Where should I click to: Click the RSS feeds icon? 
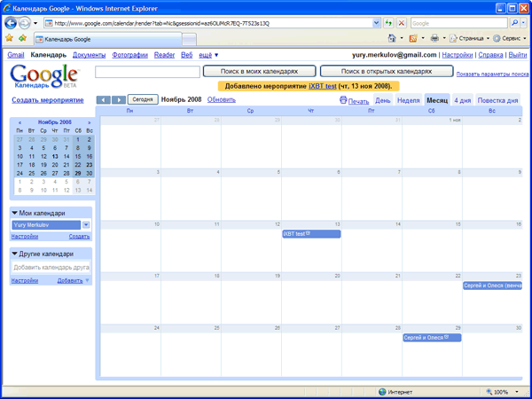click(x=413, y=38)
